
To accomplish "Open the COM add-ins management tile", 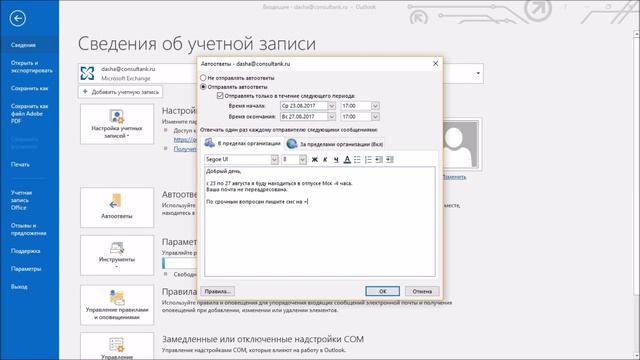I will pos(117,346).
